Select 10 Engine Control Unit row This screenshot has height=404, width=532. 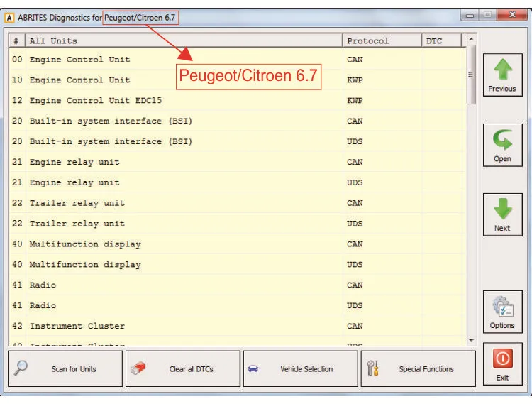coord(238,80)
